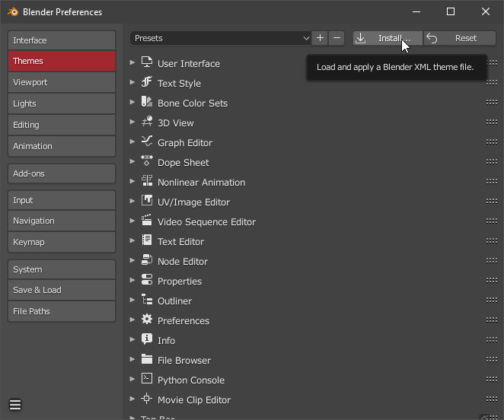Screen dimensions: 504x420
Task: Add a new theme preset
Action: pos(320,38)
